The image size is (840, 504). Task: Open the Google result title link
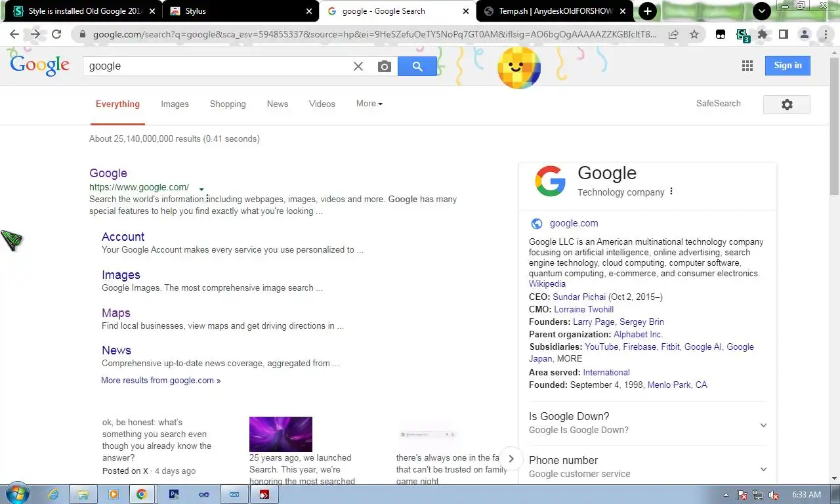(108, 173)
